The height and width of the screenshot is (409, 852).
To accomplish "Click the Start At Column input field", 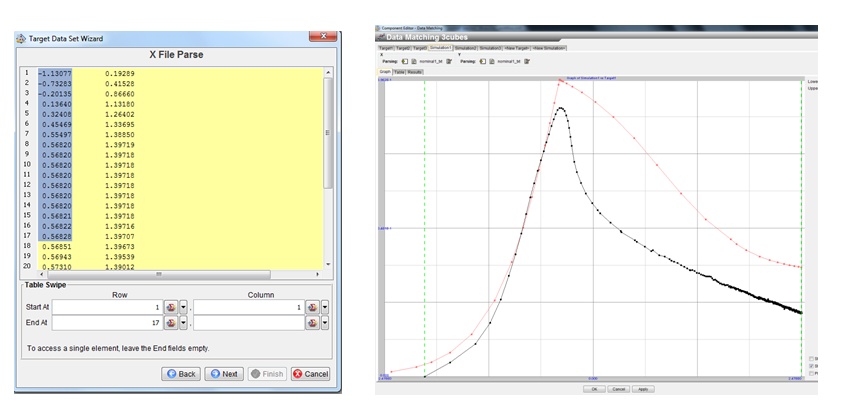I will (x=249, y=307).
